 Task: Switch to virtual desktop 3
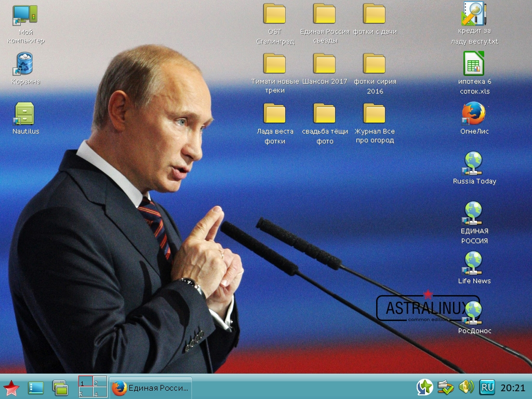[86, 392]
